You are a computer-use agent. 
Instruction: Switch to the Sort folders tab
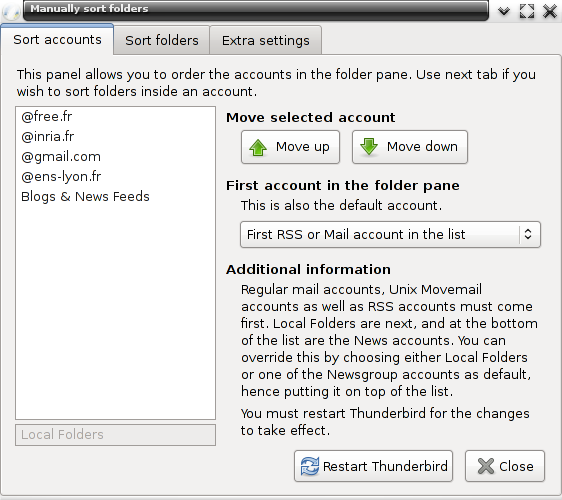point(162,41)
